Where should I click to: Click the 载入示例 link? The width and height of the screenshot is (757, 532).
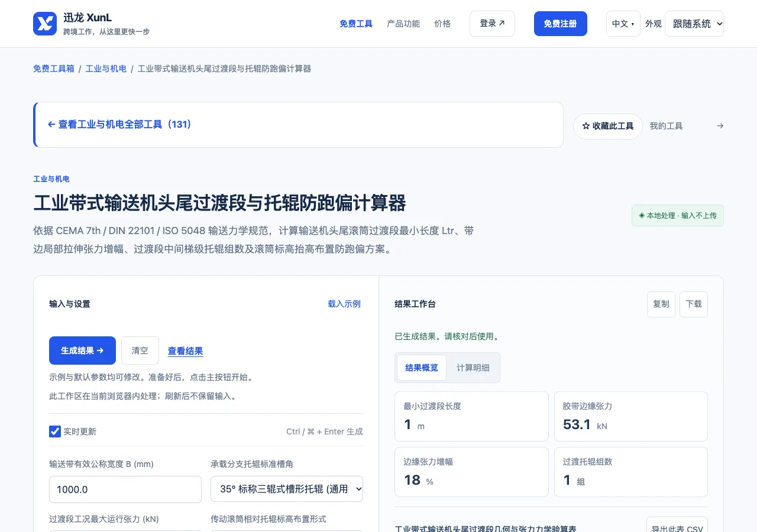pyautogui.click(x=344, y=304)
